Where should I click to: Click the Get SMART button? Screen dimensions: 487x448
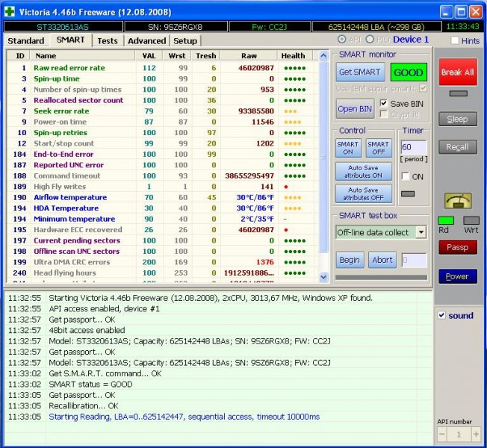(360, 72)
